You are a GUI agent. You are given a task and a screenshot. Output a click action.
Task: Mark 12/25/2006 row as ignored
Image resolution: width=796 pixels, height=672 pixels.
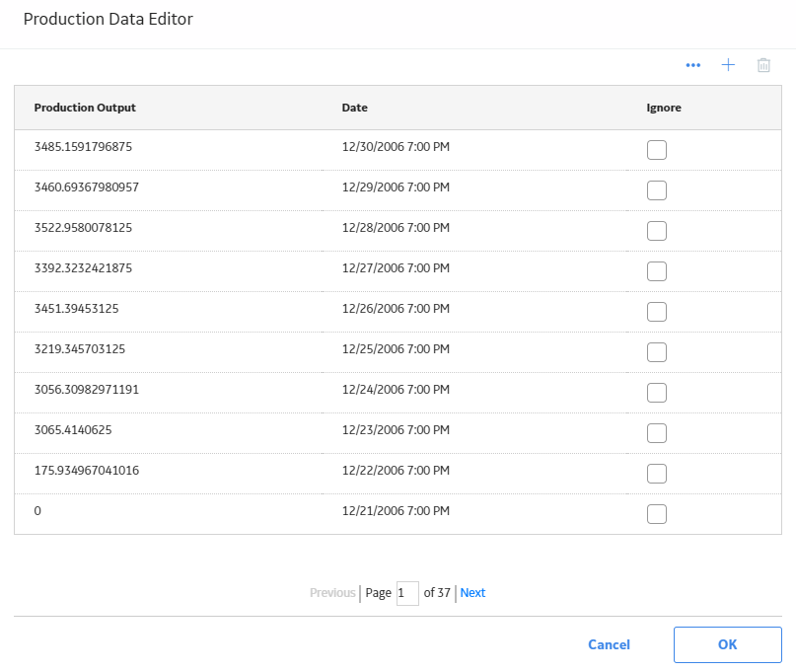[x=656, y=352]
